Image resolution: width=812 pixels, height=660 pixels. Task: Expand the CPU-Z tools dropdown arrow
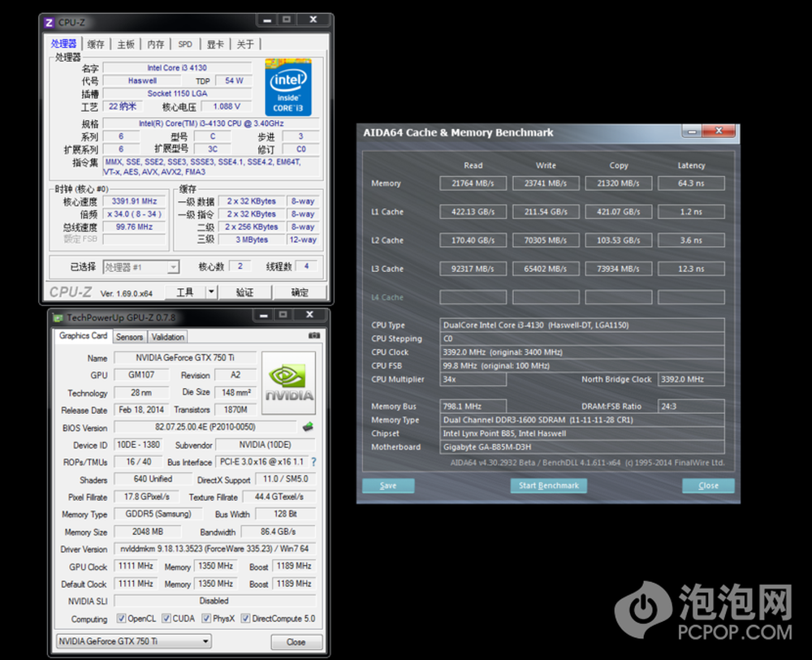coord(211,292)
